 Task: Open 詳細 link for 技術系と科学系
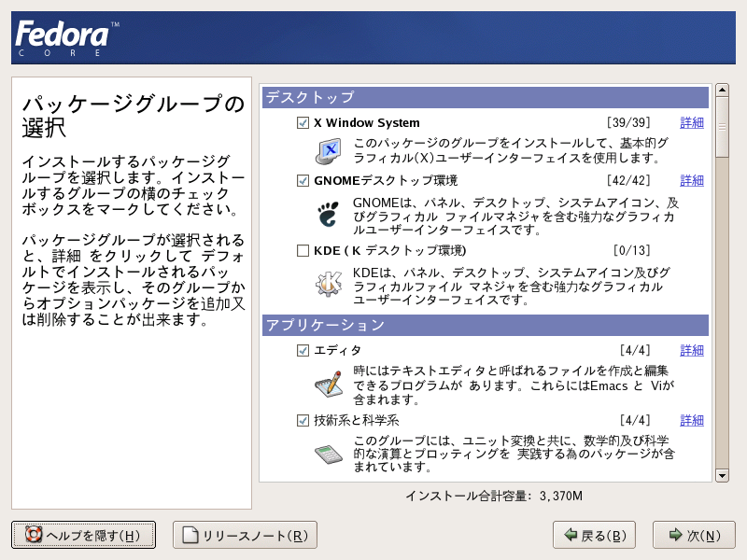click(692, 421)
